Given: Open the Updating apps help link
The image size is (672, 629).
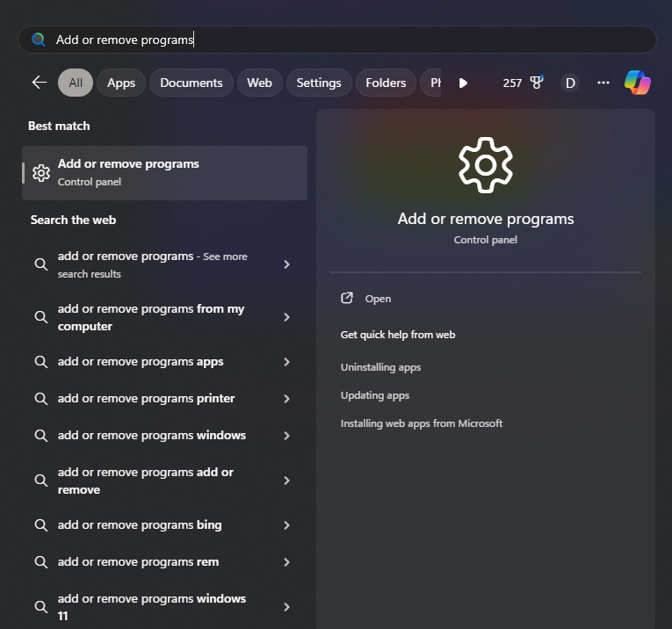Looking at the screenshot, I should point(375,395).
